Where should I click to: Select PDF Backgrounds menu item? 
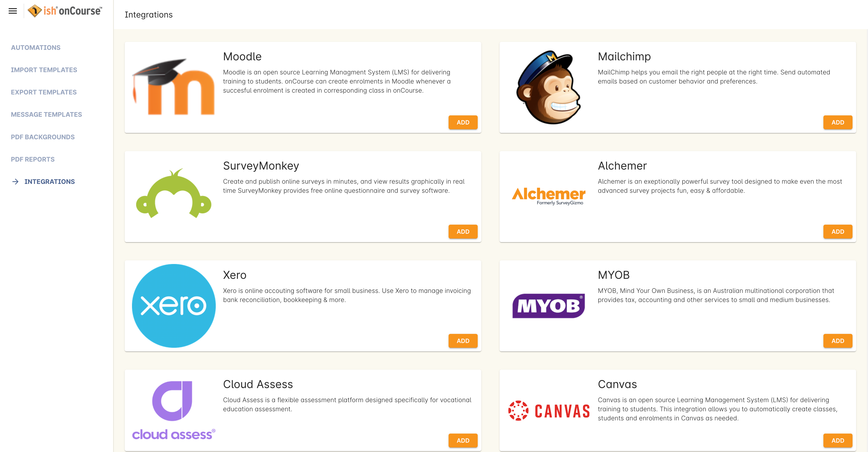(x=43, y=137)
